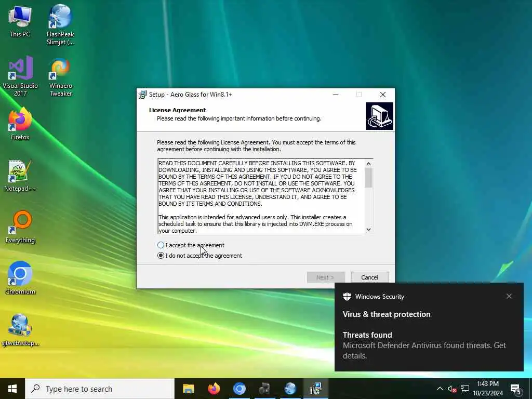Open File Explorer from the taskbar
The image size is (532, 399).
coord(188,389)
